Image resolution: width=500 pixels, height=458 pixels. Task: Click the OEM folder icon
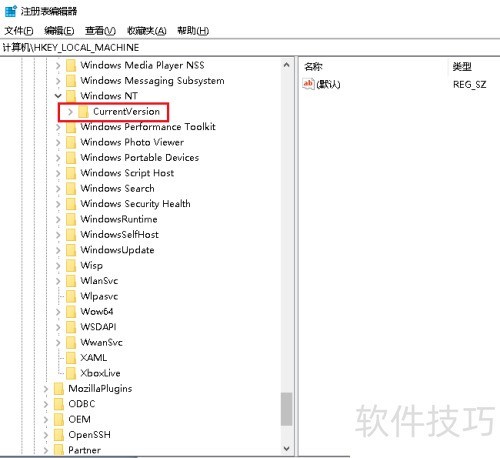click(x=59, y=419)
